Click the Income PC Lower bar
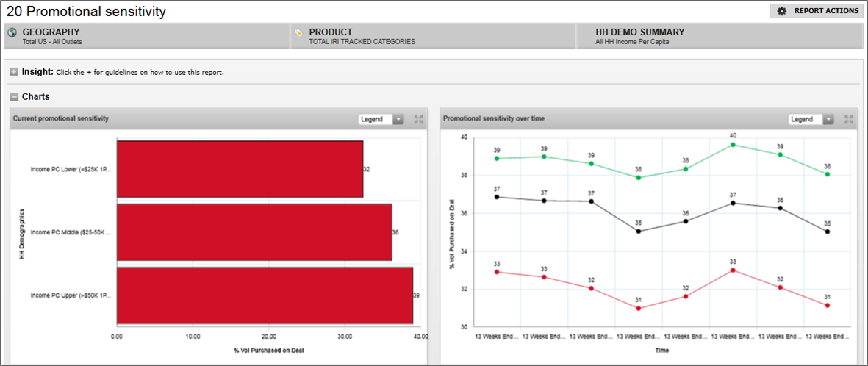This screenshot has width=868, height=366. [240, 169]
